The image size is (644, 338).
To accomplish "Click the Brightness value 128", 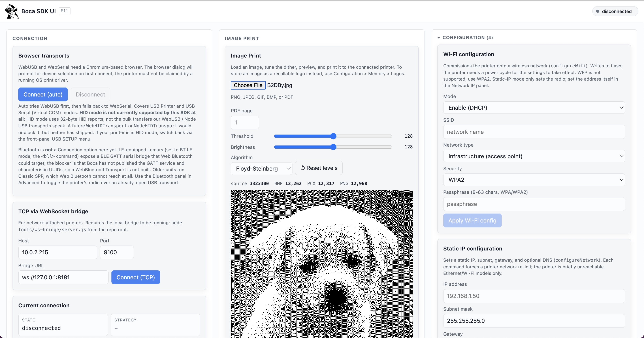I will (409, 147).
